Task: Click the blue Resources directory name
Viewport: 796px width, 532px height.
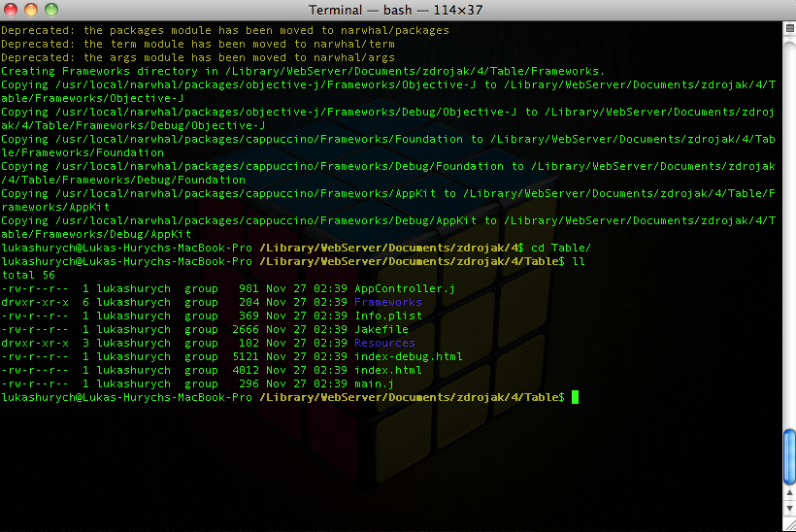Action: 383,343
